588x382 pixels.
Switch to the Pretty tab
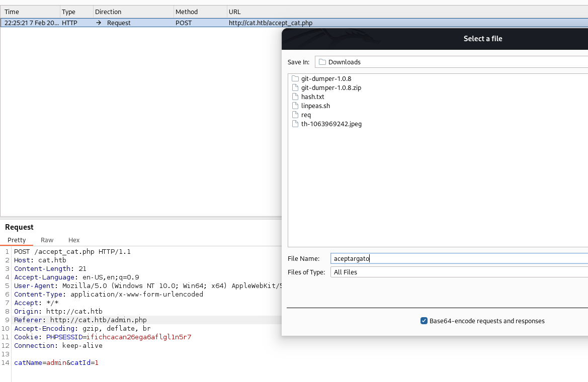coord(17,240)
